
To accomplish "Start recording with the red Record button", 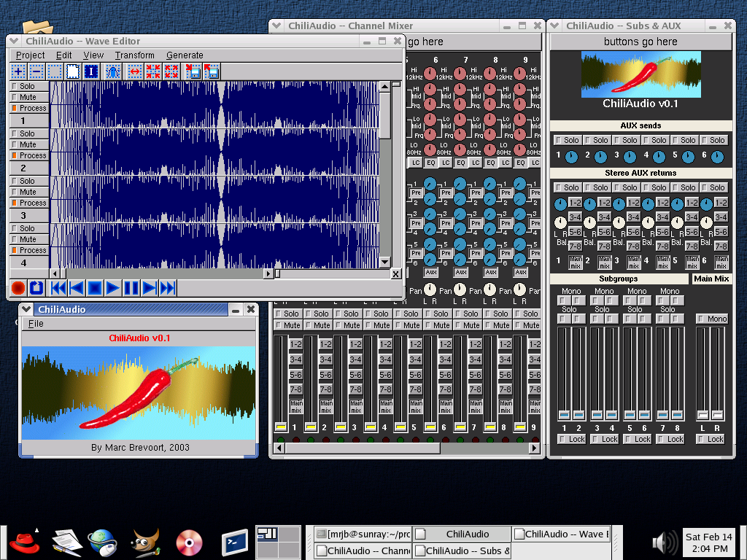I will [x=18, y=288].
